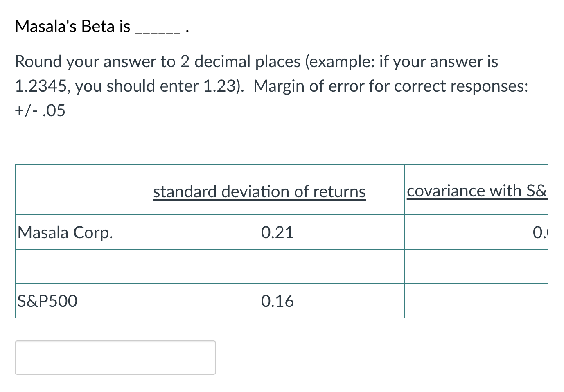Select the underlined 'standard deviation of returns' header
This screenshot has width=564, height=392.
(x=259, y=191)
